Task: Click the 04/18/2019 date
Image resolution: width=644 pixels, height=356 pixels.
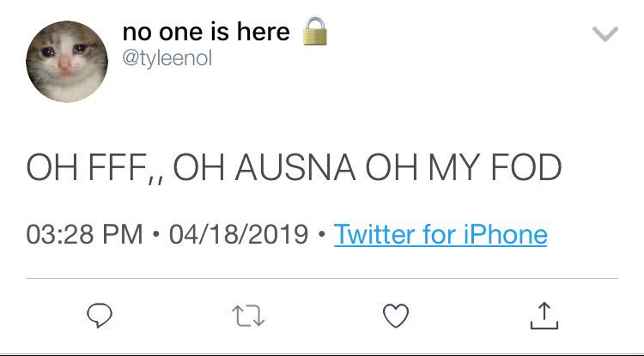Action: [239, 234]
